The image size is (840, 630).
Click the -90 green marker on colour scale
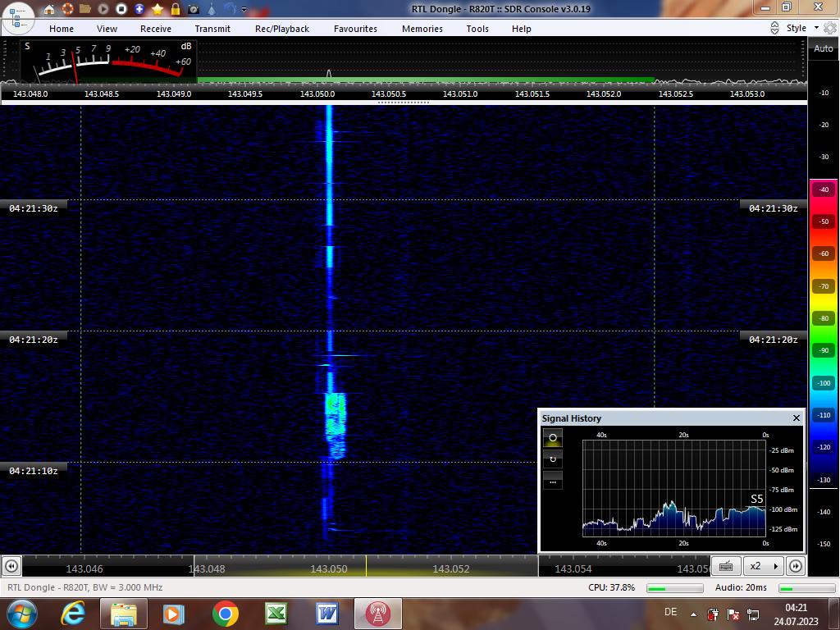824,350
